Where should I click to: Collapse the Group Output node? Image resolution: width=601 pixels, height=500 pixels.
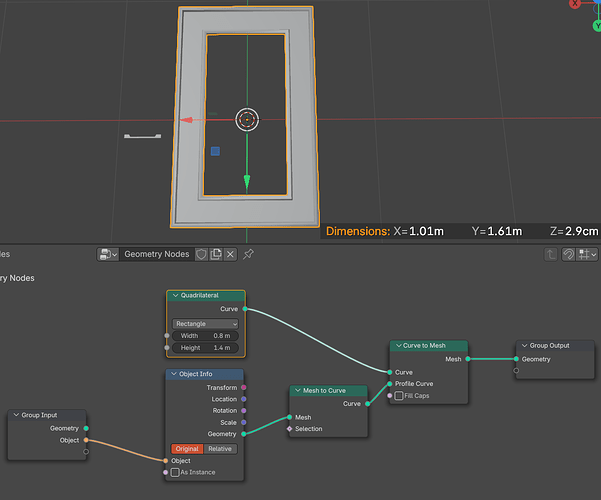pos(525,345)
